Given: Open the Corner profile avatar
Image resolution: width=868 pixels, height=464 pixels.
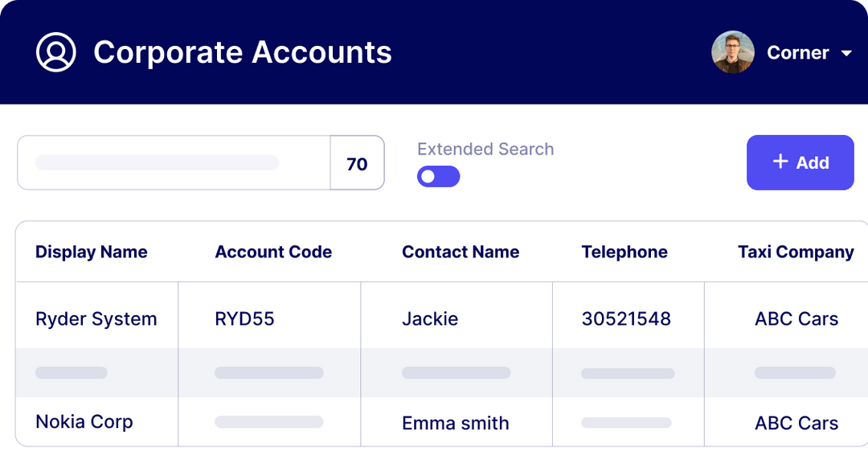Looking at the screenshot, I should 732,52.
